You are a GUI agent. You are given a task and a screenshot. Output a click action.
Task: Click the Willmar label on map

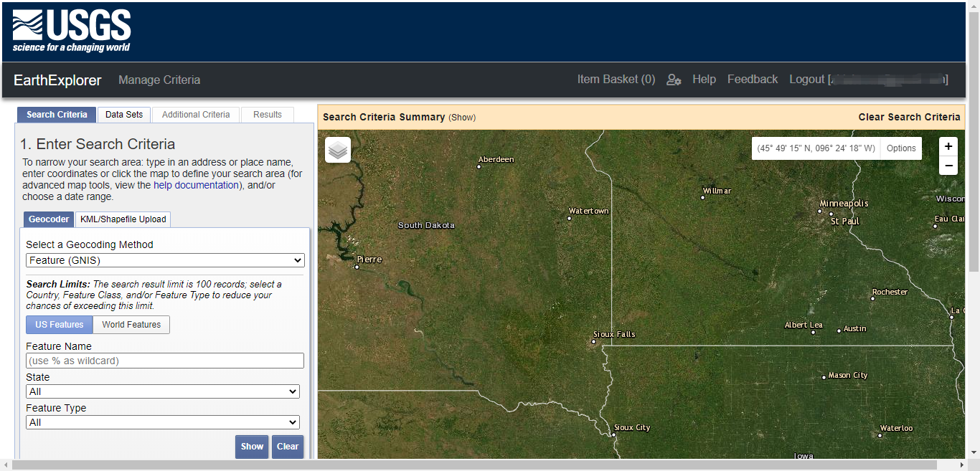[x=717, y=191]
